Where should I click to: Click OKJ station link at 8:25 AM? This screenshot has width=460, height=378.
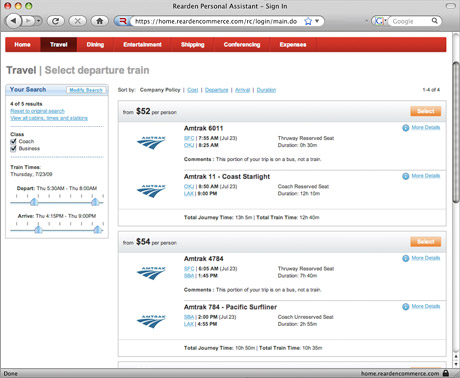click(x=189, y=145)
